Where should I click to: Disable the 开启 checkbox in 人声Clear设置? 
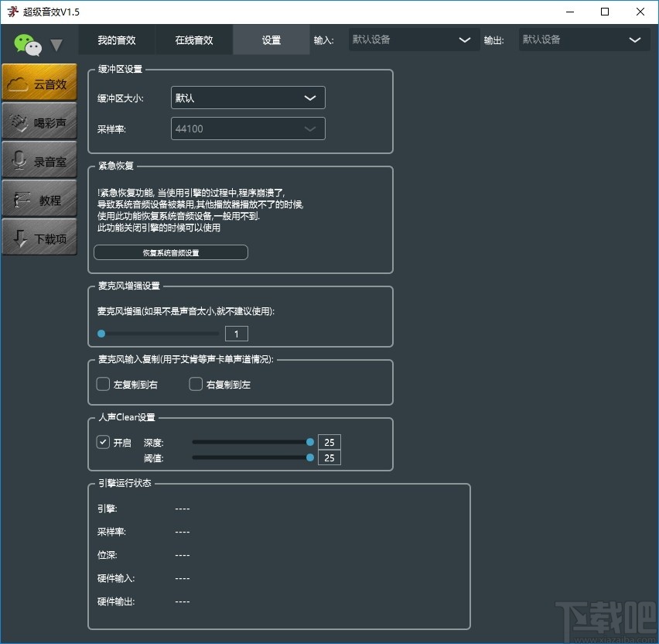[x=102, y=442]
